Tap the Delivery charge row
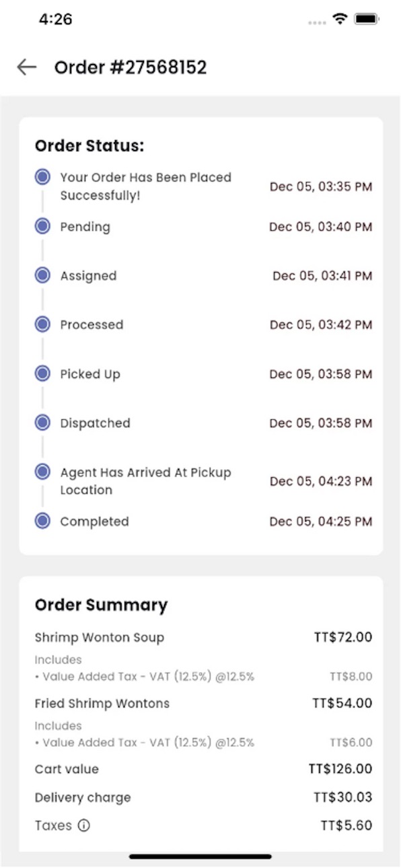Screen dimensions: 401x868 pos(203,797)
